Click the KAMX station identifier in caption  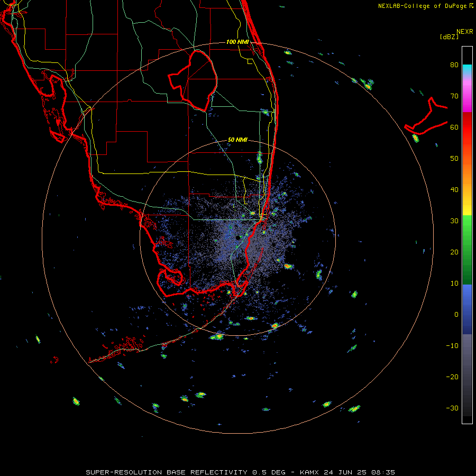(x=310, y=472)
